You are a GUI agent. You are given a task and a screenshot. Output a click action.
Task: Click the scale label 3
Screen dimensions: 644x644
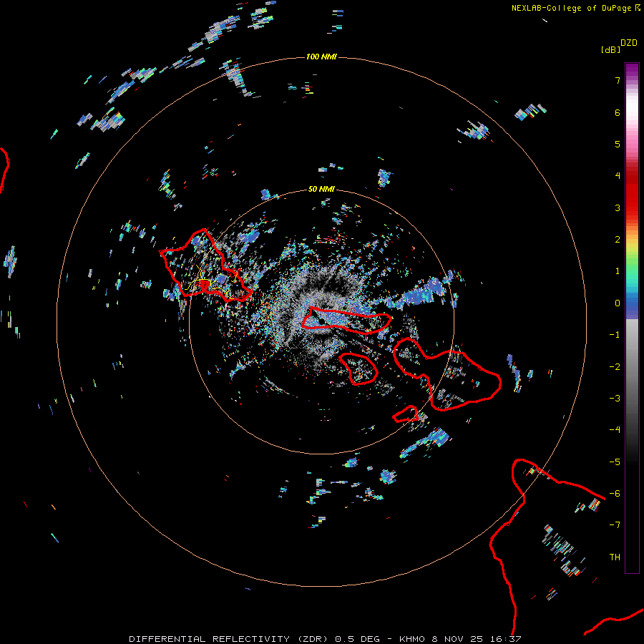pyautogui.click(x=618, y=208)
